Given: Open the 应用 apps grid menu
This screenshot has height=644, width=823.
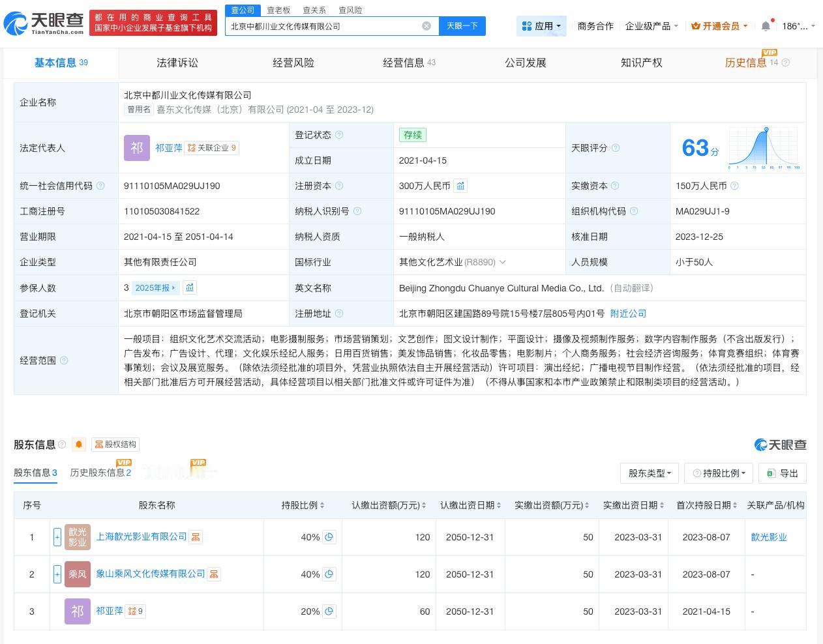Looking at the screenshot, I should pyautogui.click(x=542, y=26).
